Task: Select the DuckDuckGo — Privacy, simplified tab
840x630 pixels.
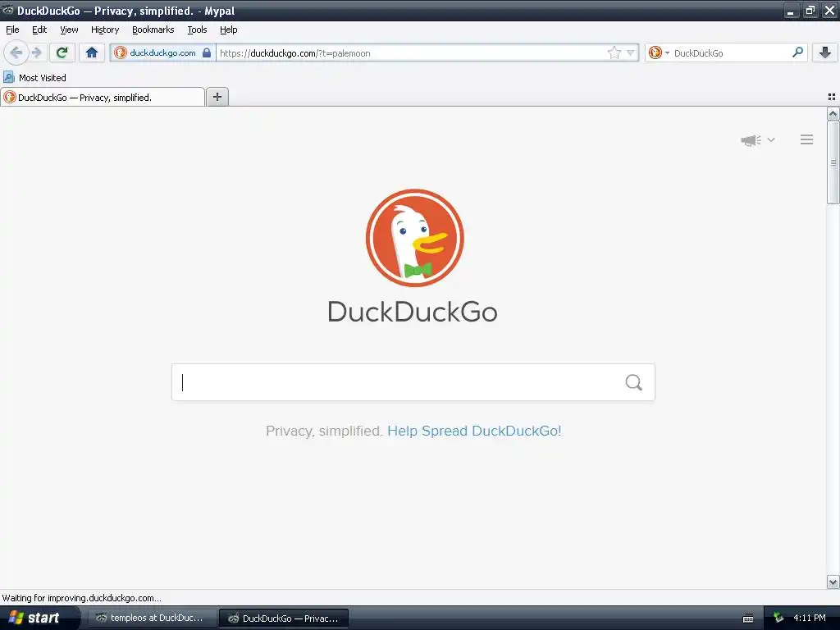Action: pyautogui.click(x=103, y=97)
